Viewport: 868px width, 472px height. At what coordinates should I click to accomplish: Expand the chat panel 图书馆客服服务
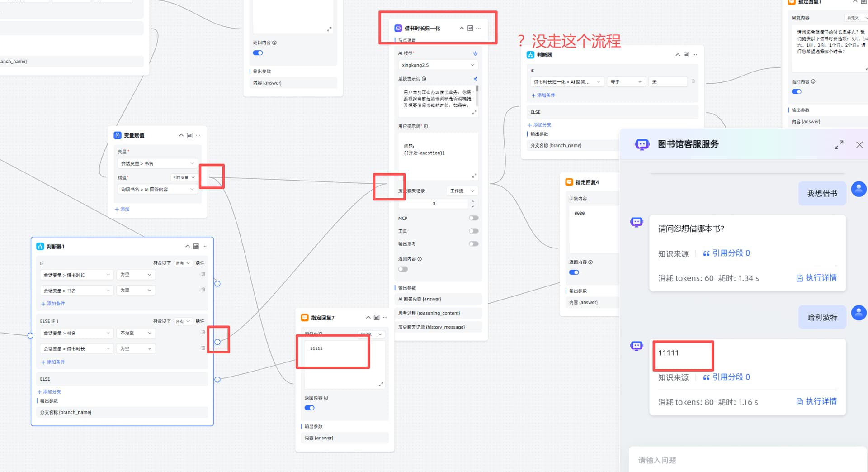[x=839, y=145]
